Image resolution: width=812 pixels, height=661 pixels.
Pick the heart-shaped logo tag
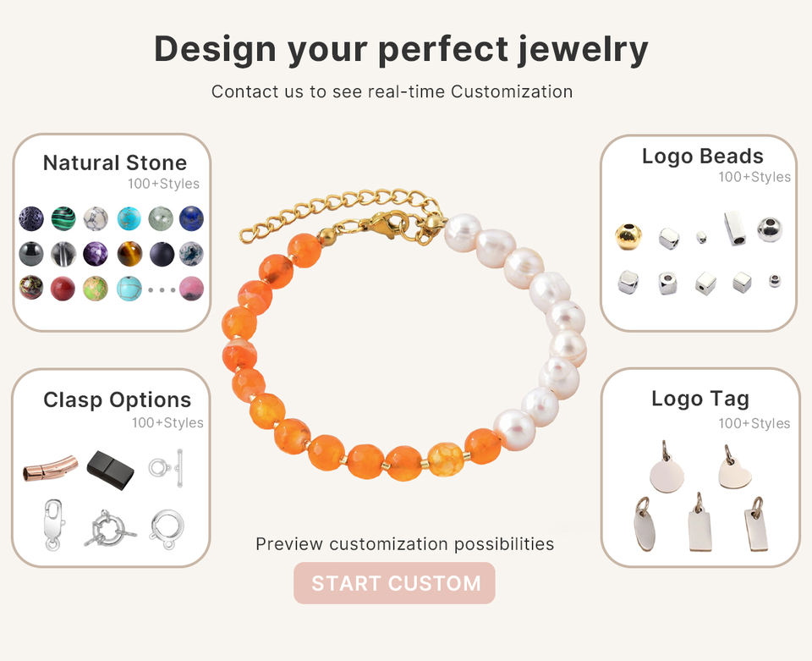pos(734,471)
